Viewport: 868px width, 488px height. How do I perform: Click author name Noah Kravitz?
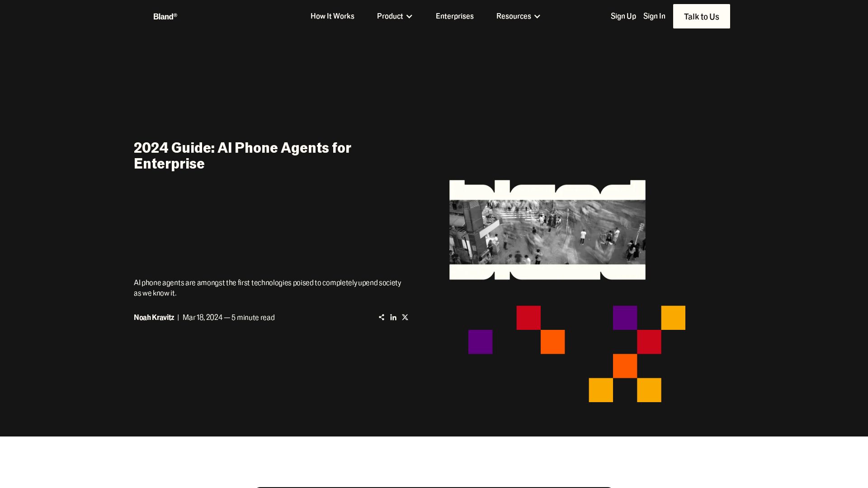(154, 318)
